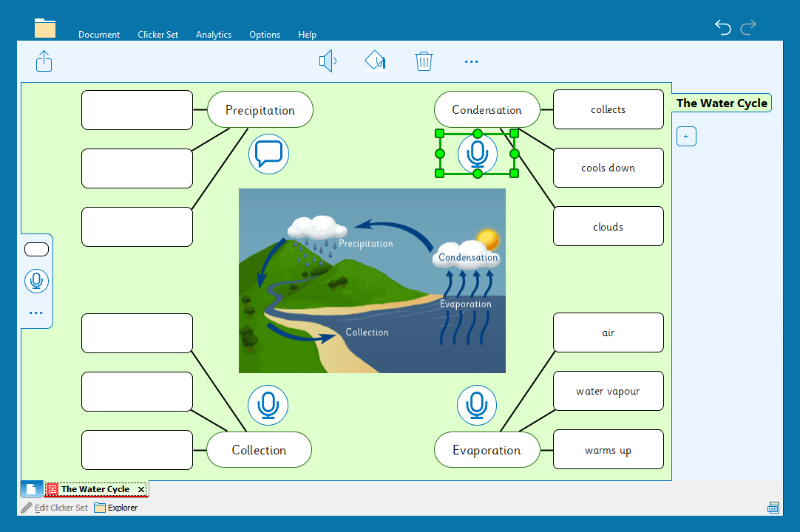Click microphone icon in left side panel
Viewport: 800px width, 532px height.
pos(36,281)
